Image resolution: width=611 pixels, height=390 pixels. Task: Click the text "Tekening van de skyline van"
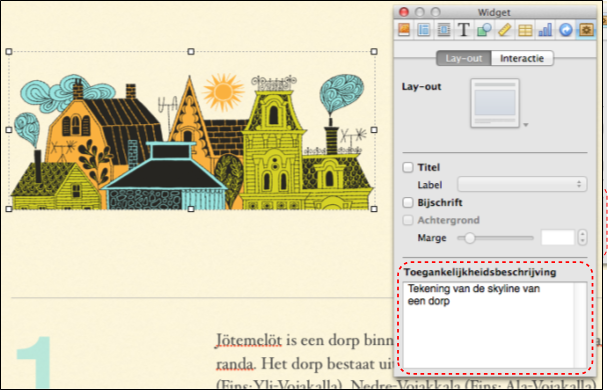tap(474, 289)
